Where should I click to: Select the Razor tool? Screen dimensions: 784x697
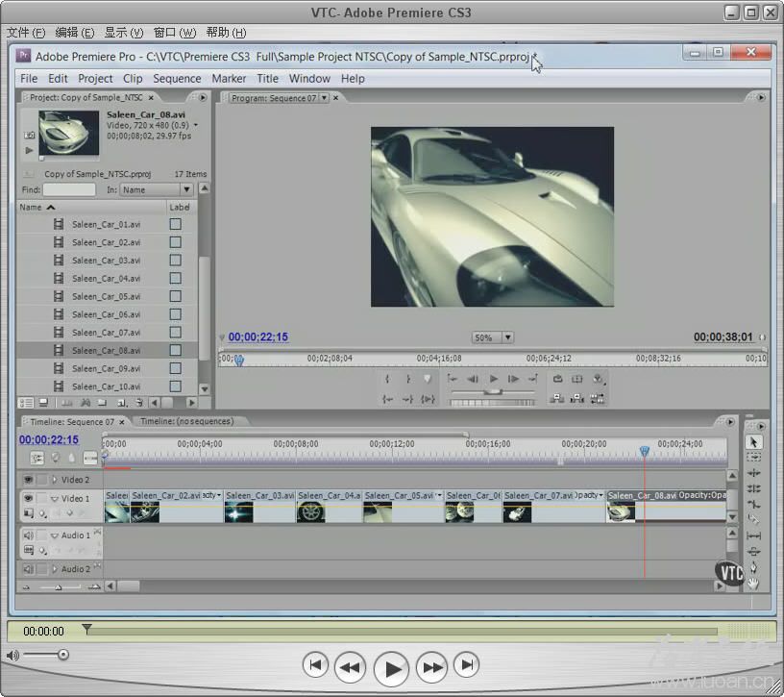[753, 519]
